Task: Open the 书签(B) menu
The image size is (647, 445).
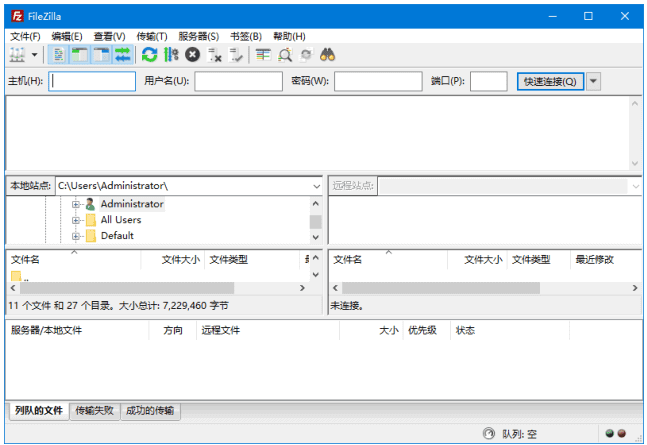Action: (x=246, y=36)
